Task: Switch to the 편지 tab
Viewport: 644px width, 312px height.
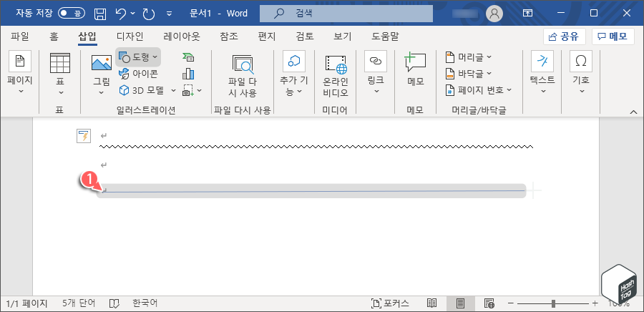Action: tap(267, 37)
